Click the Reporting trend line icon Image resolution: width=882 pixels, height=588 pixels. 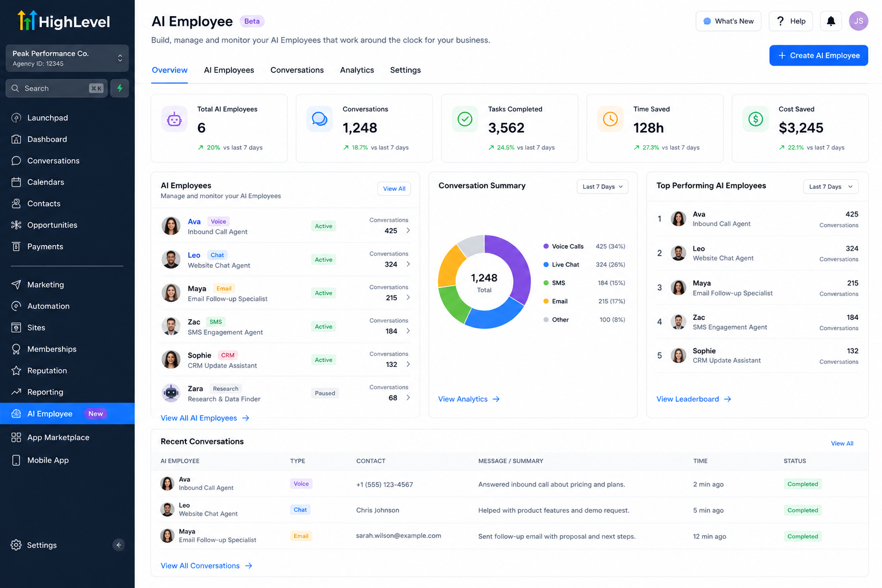tap(16, 392)
